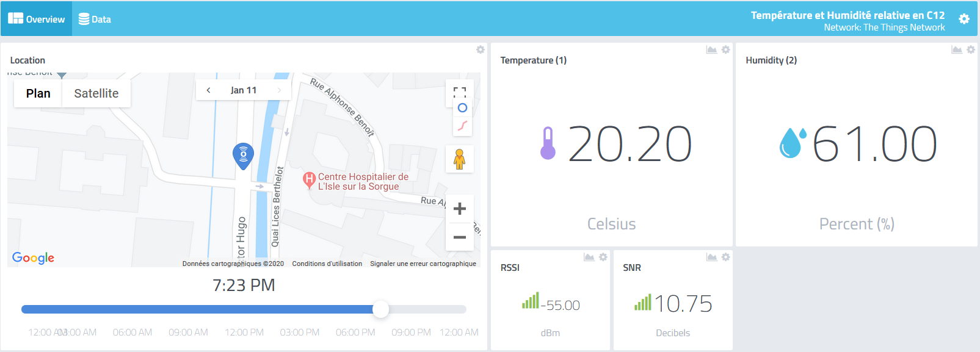980x352 pixels.
Task: Click timeline at 09:00 PM label
Action: pos(412,332)
